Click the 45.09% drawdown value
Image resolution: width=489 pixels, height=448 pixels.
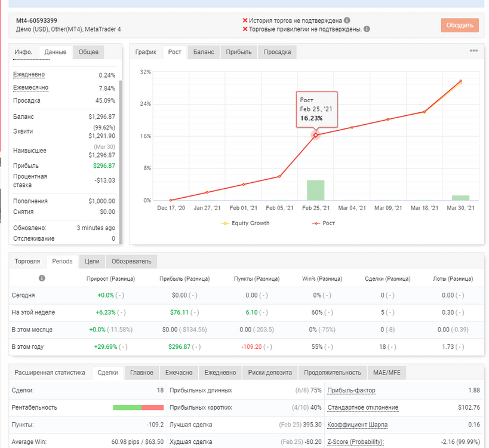click(105, 101)
